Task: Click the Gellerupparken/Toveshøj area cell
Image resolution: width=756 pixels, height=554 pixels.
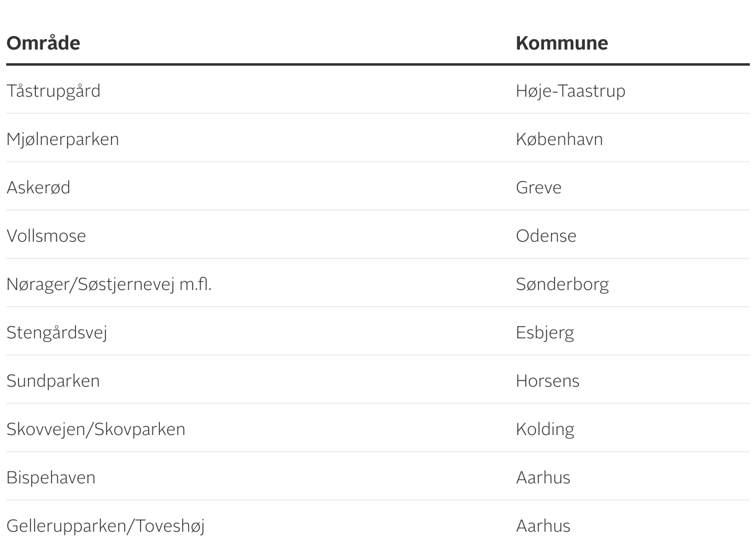Action: click(105, 526)
